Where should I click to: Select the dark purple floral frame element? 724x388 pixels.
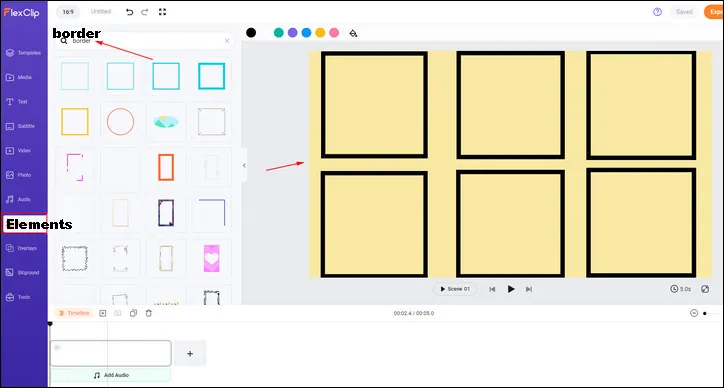(166, 213)
